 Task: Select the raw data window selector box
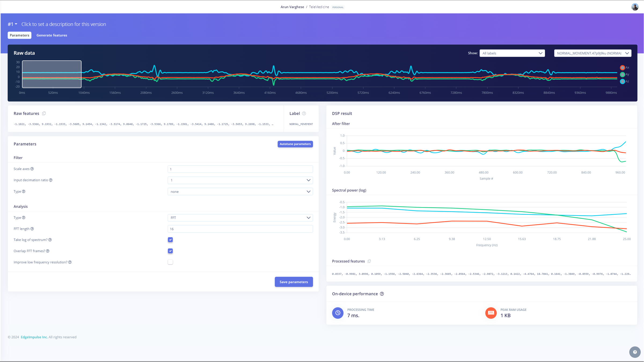click(52, 74)
